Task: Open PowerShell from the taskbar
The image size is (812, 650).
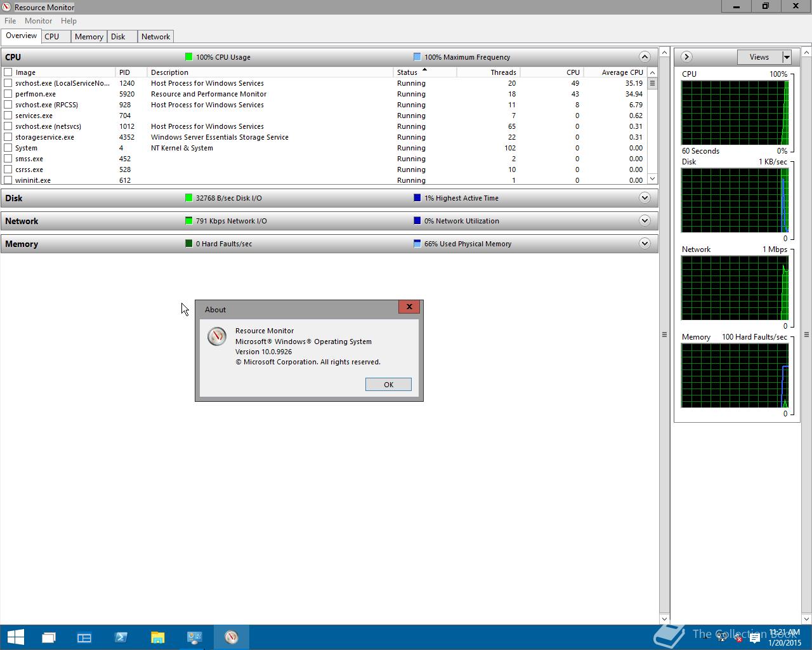Action: [121, 637]
